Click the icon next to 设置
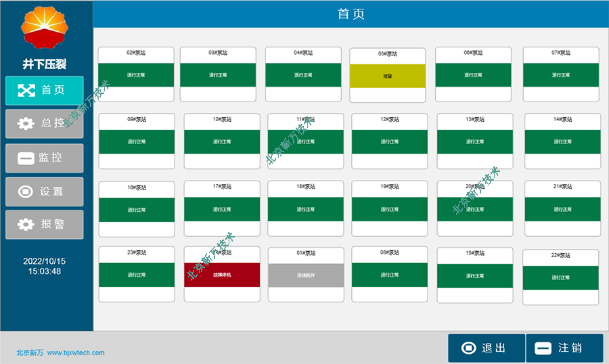Image resolution: width=609 pixels, height=364 pixels. pyautogui.click(x=26, y=191)
